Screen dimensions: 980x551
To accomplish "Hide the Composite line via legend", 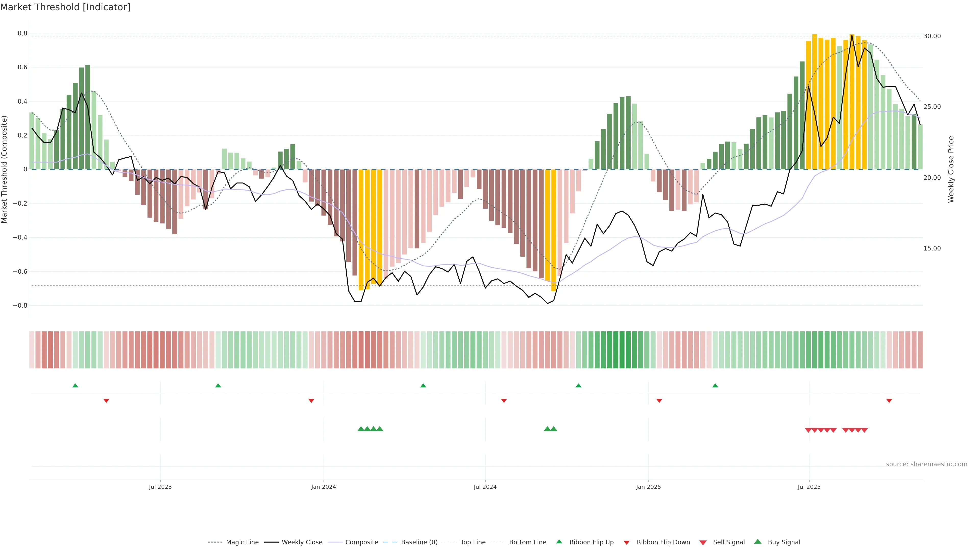I will point(361,542).
